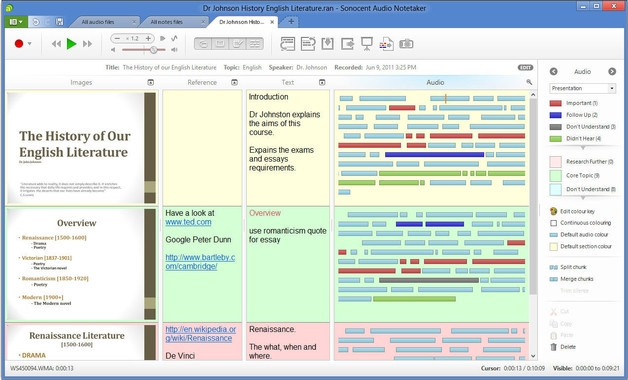Open the green main menu button
Image resolution: width=628 pixels, height=380 pixels.
click(x=16, y=22)
